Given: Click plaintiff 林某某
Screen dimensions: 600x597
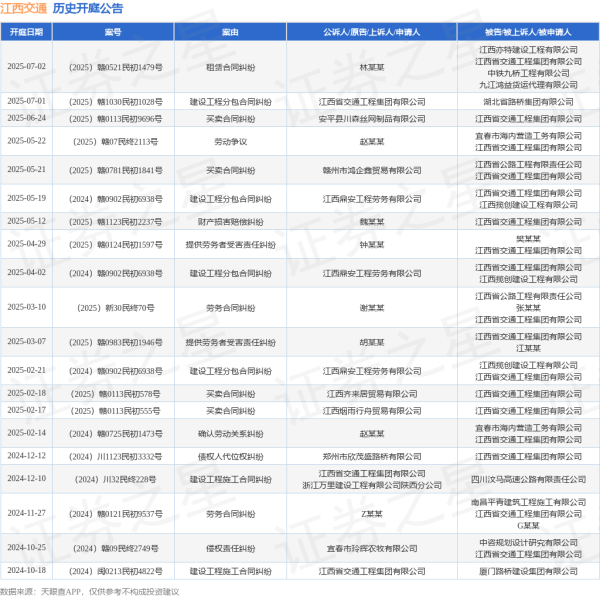Looking at the screenshot, I should pos(372,67).
